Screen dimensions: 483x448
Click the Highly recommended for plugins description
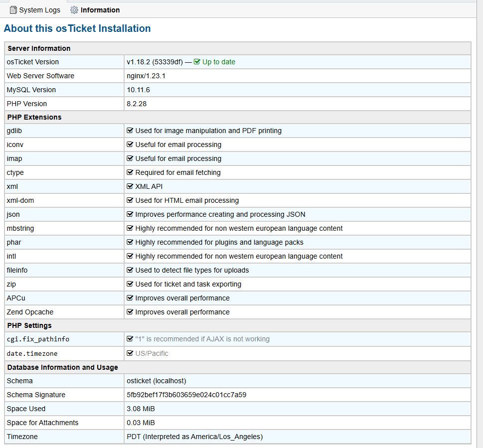point(219,242)
